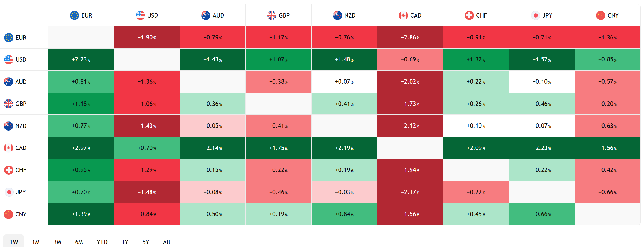Click the CHF column header label

coord(481,15)
